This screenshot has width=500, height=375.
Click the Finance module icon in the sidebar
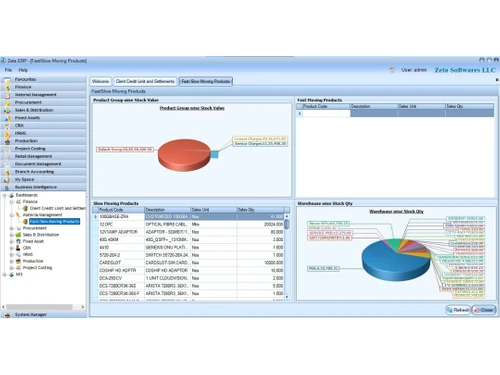[7, 88]
